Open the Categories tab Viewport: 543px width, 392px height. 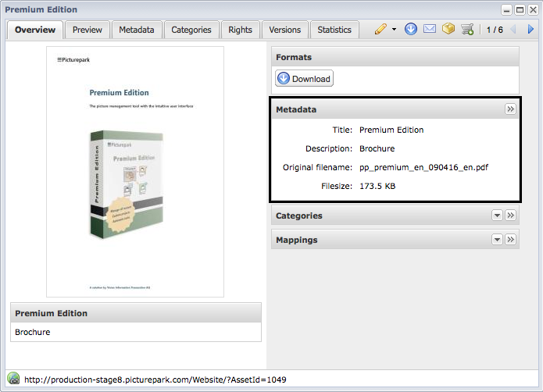click(191, 30)
